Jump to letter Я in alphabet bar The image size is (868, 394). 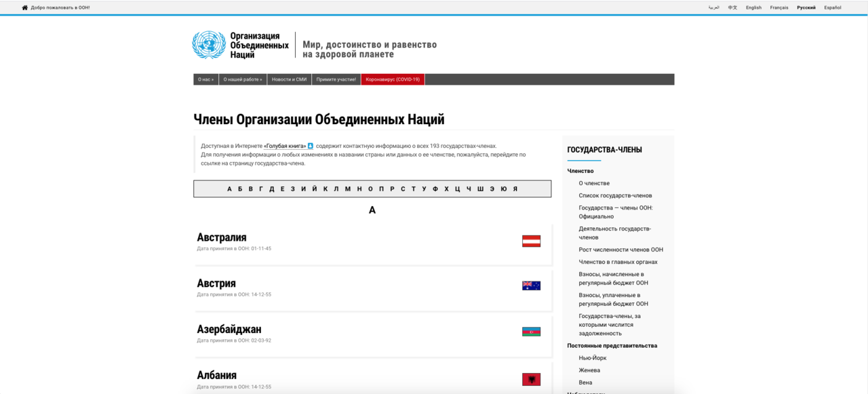pyautogui.click(x=515, y=189)
